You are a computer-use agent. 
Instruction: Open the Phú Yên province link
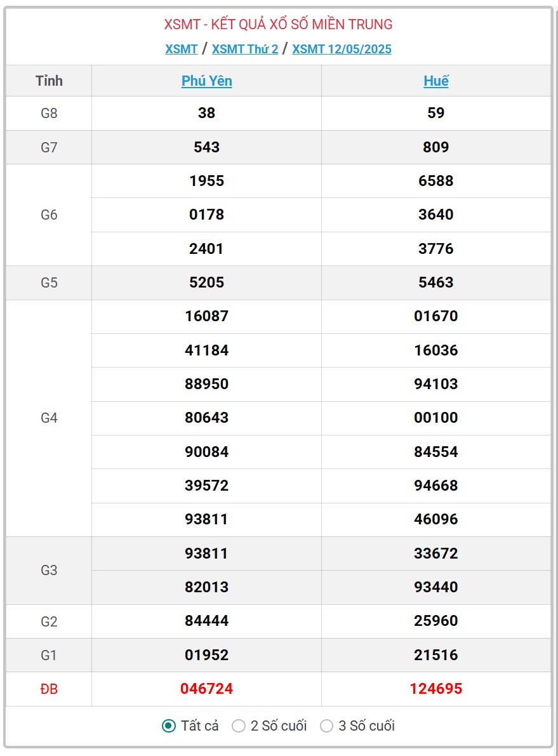(x=207, y=81)
